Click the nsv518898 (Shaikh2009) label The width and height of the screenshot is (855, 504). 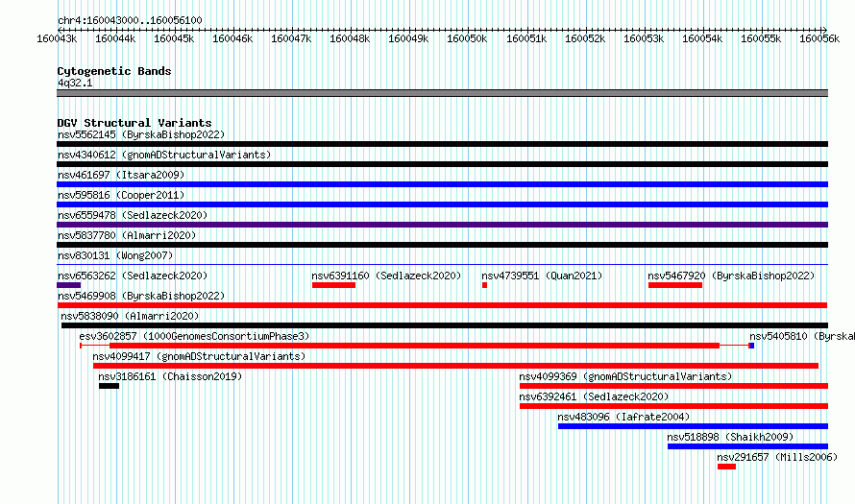click(x=731, y=437)
